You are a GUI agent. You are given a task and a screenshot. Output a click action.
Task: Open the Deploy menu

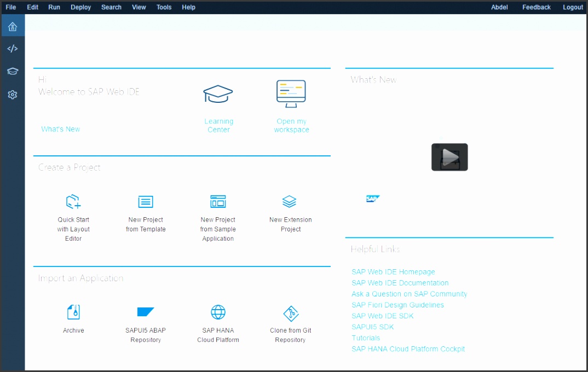(80, 7)
